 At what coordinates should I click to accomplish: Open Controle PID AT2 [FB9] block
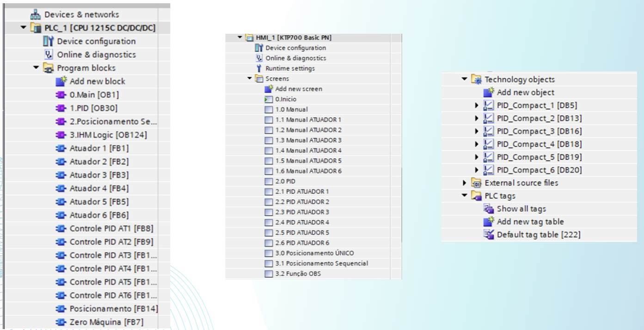pyautogui.click(x=111, y=242)
